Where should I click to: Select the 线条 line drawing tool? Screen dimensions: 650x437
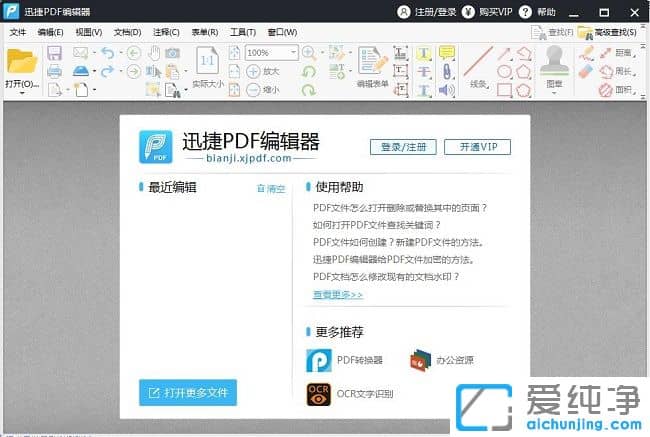(x=478, y=66)
